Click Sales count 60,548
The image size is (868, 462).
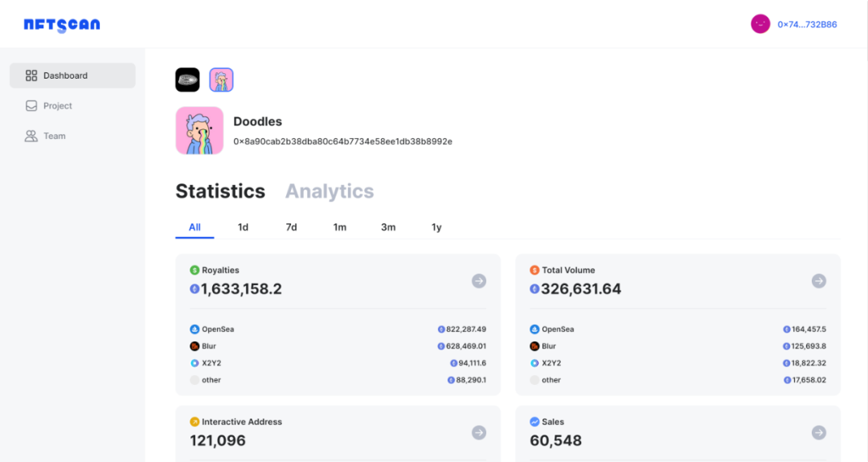click(556, 440)
